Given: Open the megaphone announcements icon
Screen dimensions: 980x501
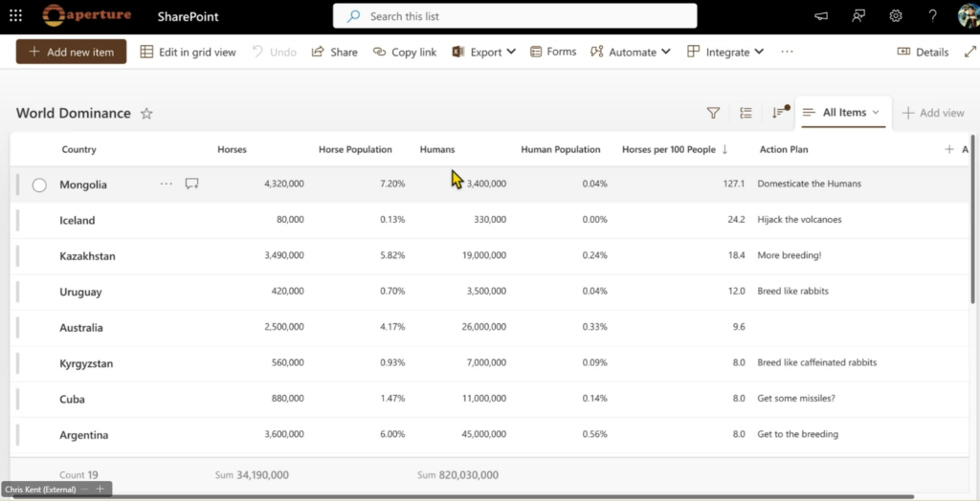Looking at the screenshot, I should coord(821,16).
